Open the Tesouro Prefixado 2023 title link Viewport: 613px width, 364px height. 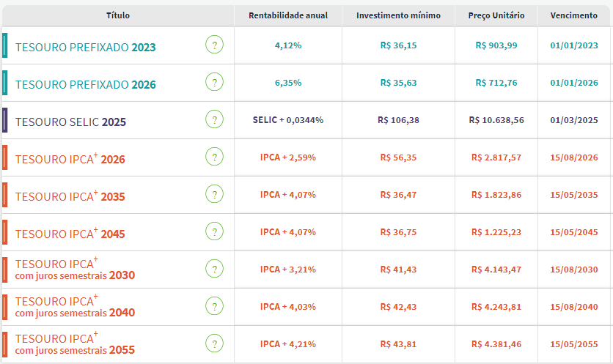pyautogui.click(x=85, y=47)
